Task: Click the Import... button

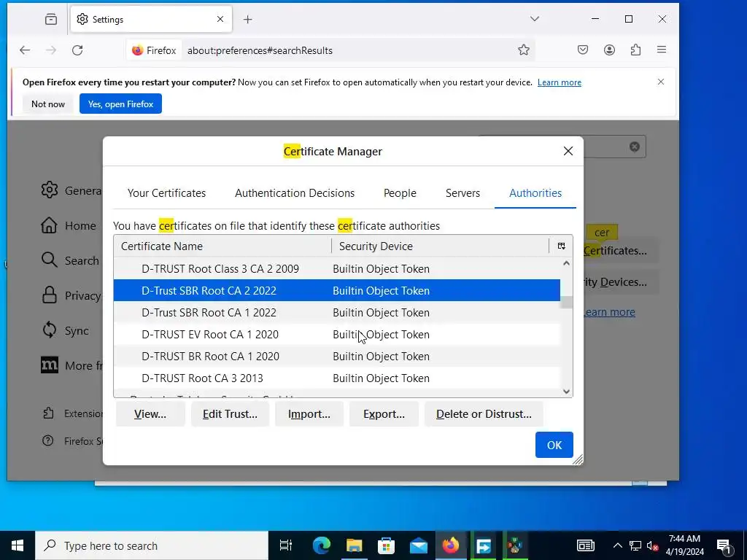Action: pos(309,414)
